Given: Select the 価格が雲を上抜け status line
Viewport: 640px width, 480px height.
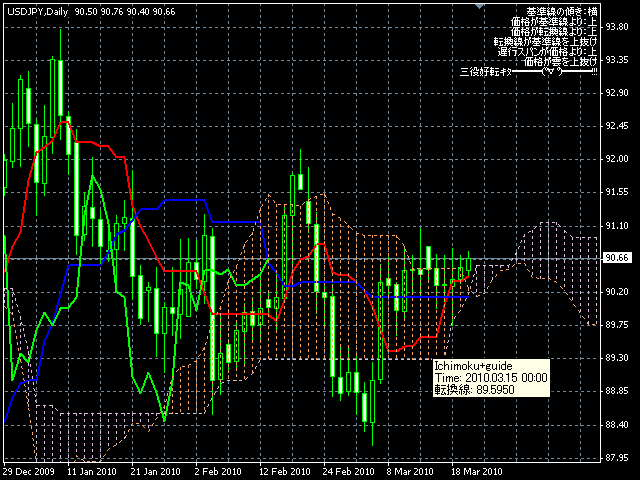Looking at the screenshot, I should coord(560,62).
